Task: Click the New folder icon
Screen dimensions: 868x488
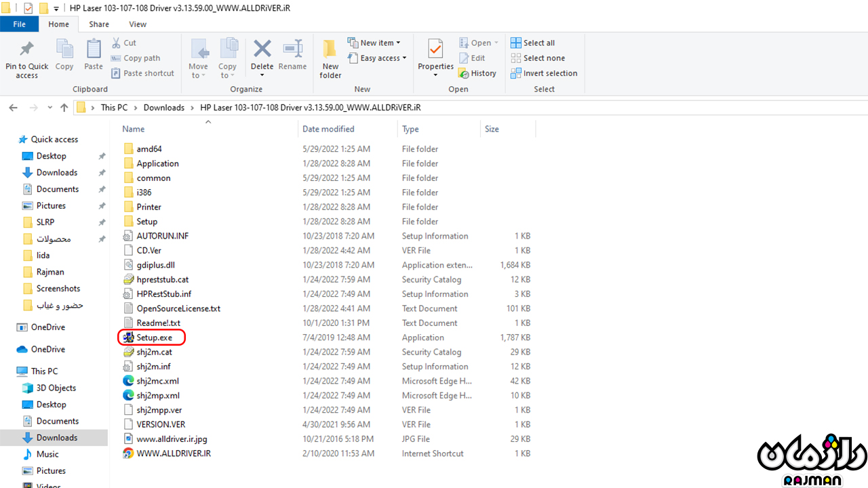Action: (x=330, y=49)
